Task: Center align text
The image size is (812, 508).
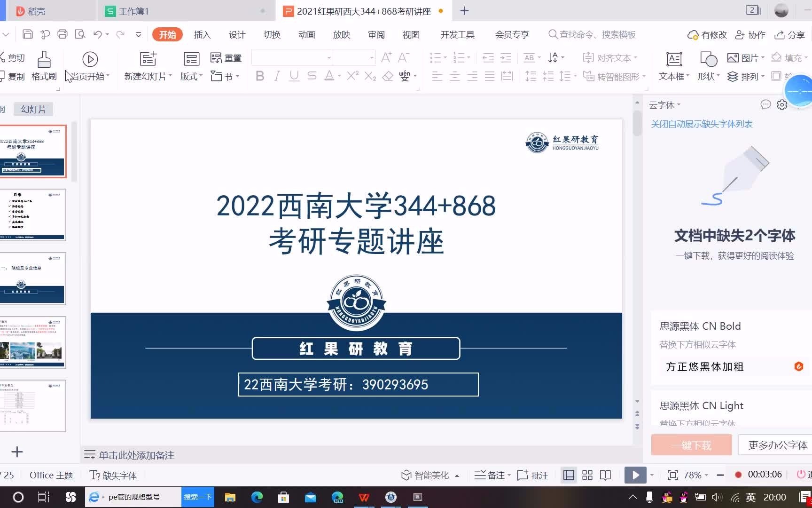Action: (x=454, y=76)
